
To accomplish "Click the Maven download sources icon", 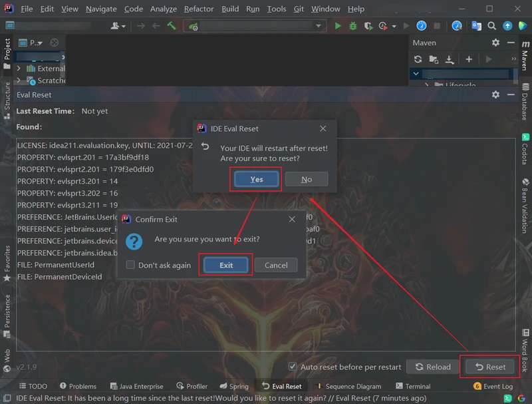I will pyautogui.click(x=450, y=59).
